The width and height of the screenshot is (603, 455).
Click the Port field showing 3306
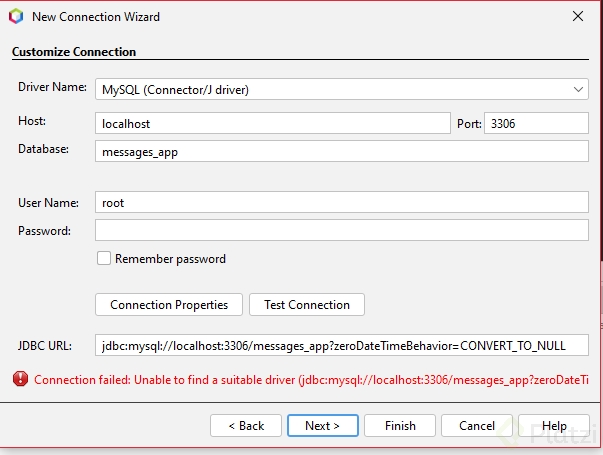click(536, 123)
